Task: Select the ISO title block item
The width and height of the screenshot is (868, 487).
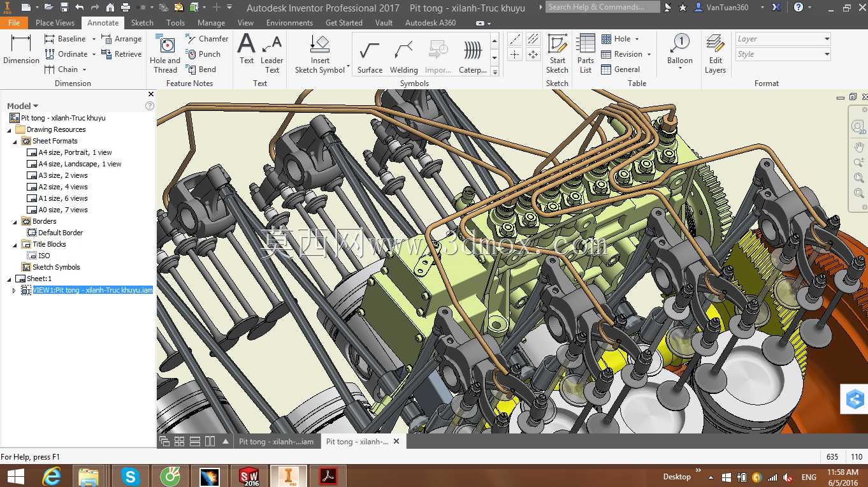Action: pos(38,256)
